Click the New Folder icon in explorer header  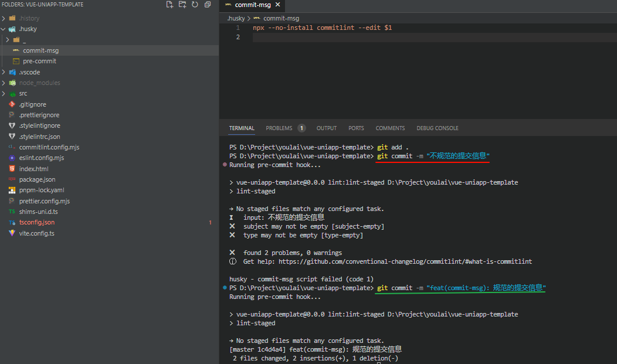[x=182, y=5]
